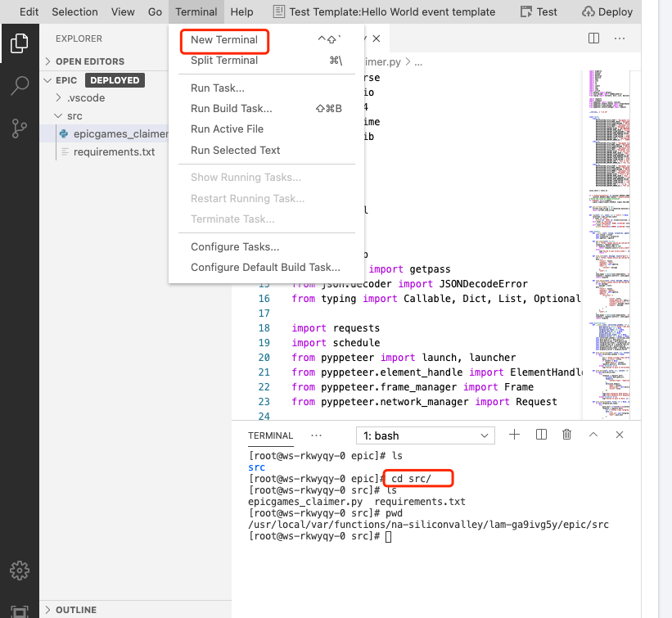The width and height of the screenshot is (672, 618).
Task: Open the Manage settings gear
Action: [20, 570]
